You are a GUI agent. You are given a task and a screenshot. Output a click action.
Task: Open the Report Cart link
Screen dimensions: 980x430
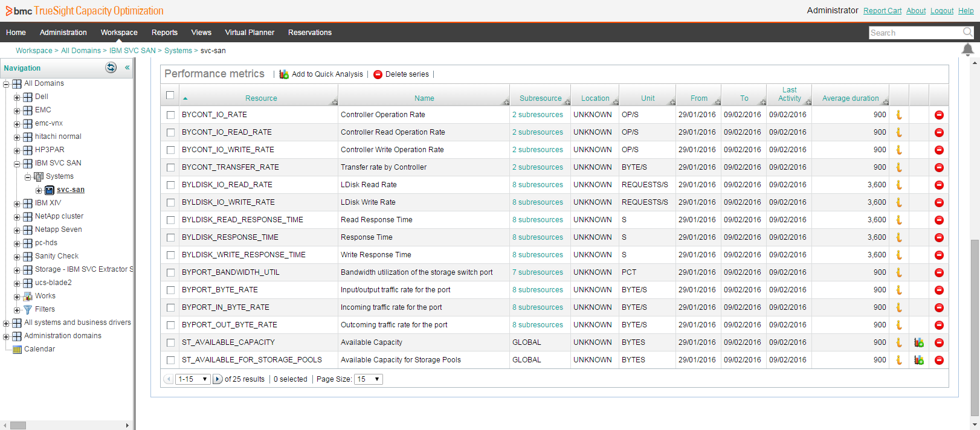point(882,11)
